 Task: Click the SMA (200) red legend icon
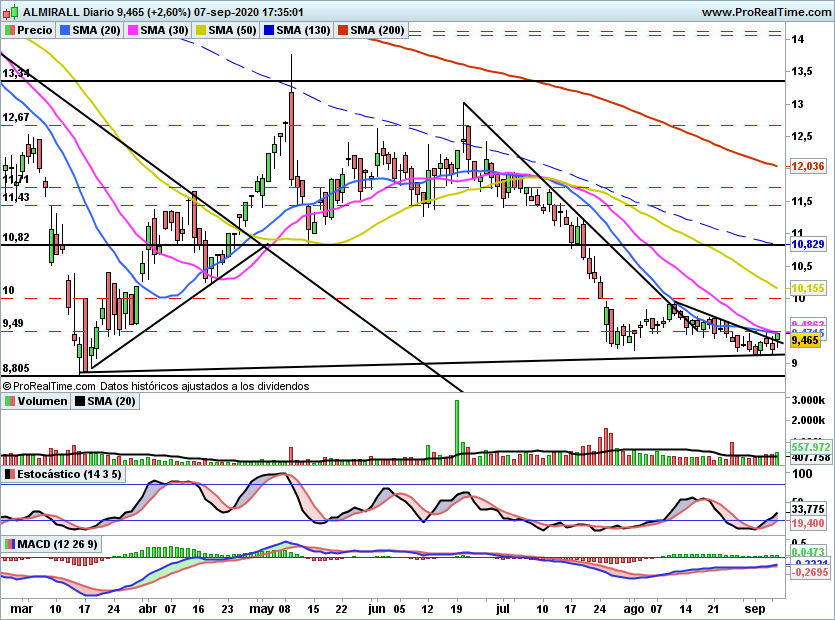pos(342,31)
